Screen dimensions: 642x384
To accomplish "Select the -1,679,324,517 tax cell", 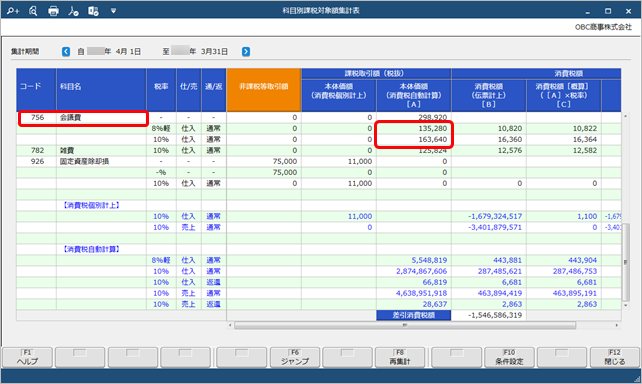I will [489, 217].
